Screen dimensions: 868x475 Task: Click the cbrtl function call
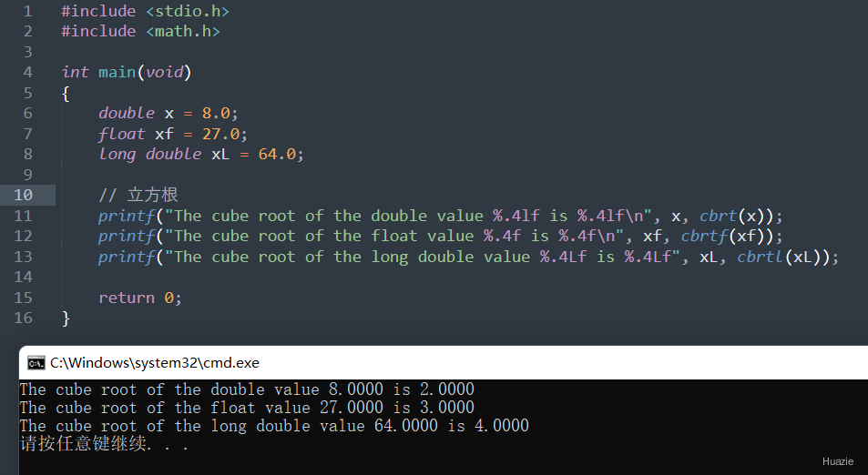click(760, 257)
